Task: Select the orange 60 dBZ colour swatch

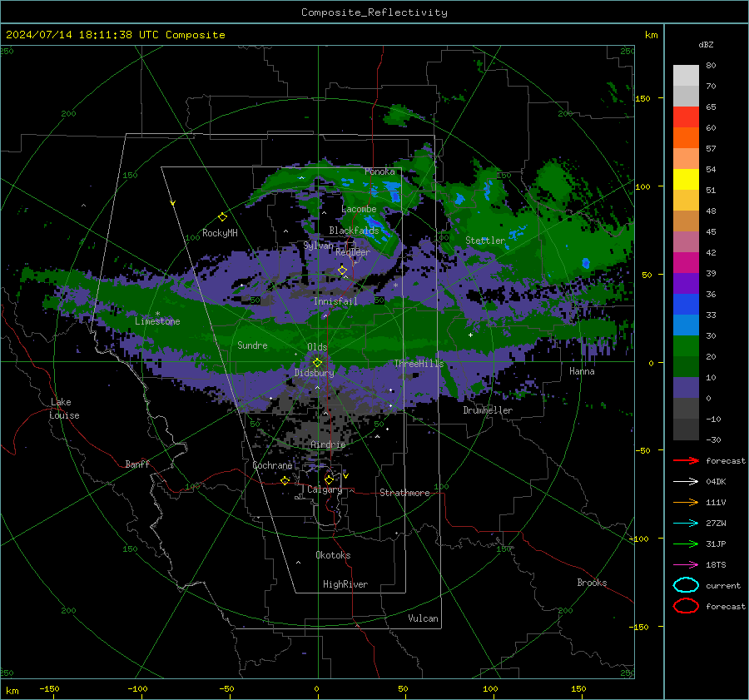Action: (x=686, y=137)
